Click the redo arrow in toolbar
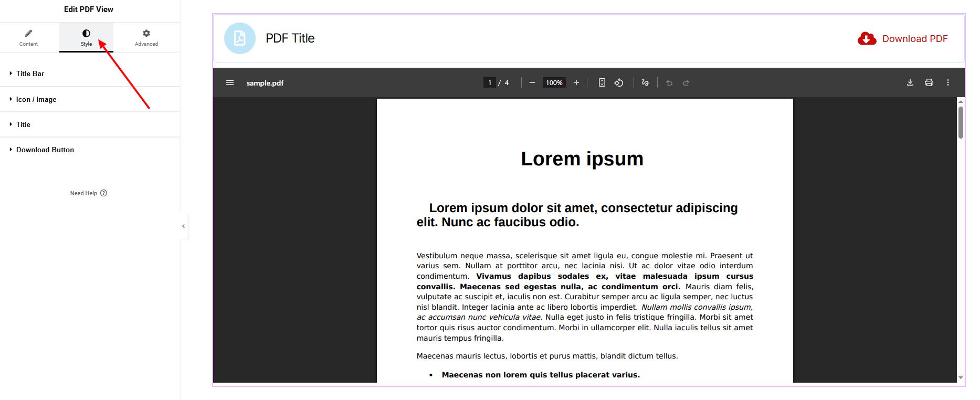This screenshot has height=400, width=980. tap(686, 82)
